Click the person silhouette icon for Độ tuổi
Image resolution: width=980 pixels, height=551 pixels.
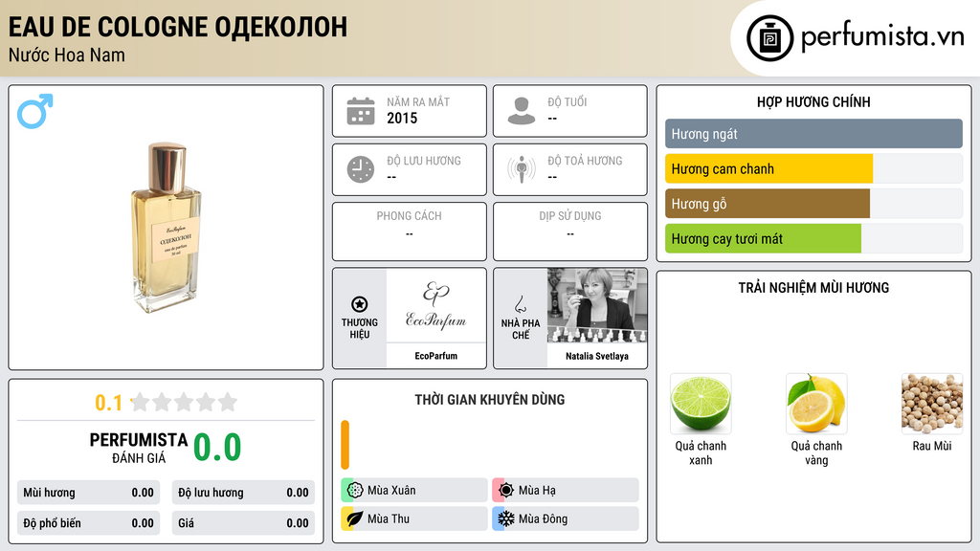[522, 111]
